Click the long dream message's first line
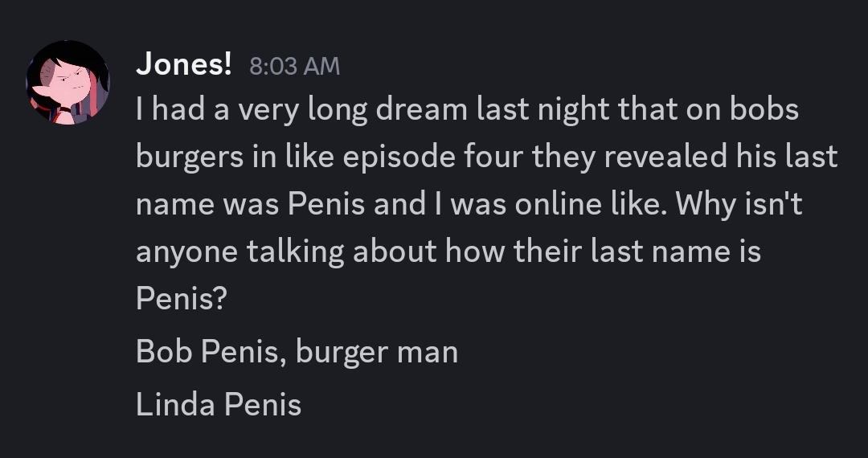Screen dimensions: 868x458 pos(467,110)
